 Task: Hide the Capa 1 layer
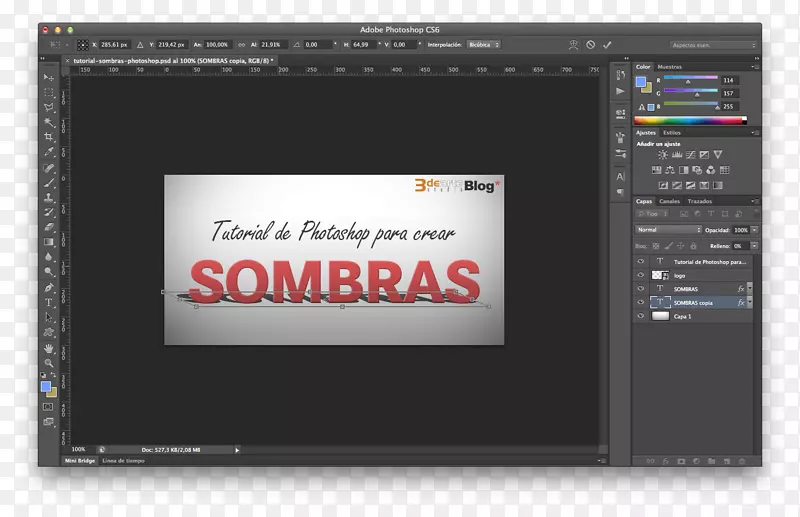pyautogui.click(x=641, y=316)
